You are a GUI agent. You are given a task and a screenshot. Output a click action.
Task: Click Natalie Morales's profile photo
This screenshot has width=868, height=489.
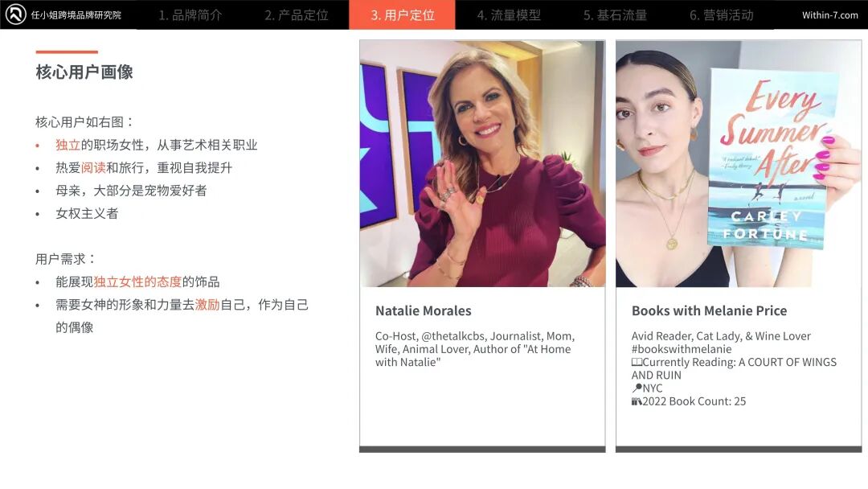pos(481,161)
